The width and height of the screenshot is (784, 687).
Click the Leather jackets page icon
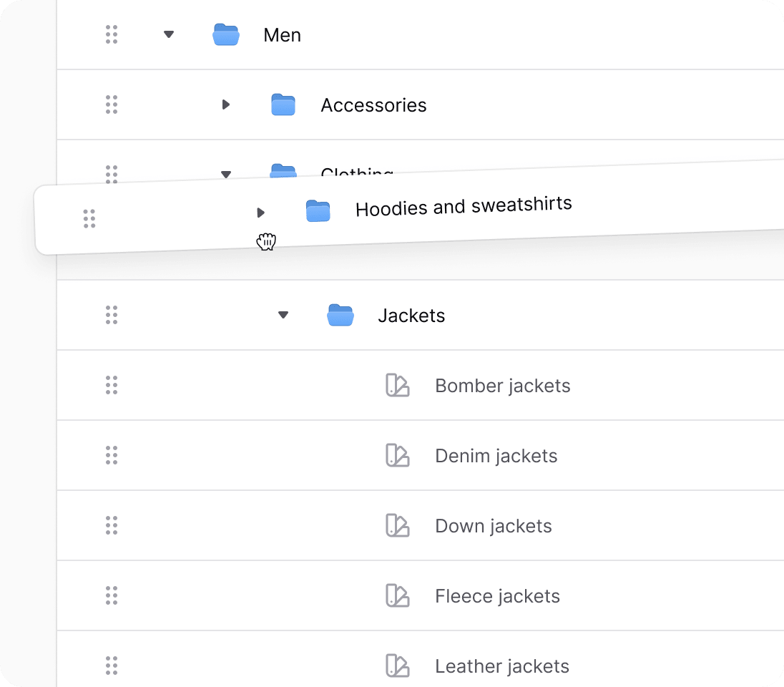click(398, 666)
